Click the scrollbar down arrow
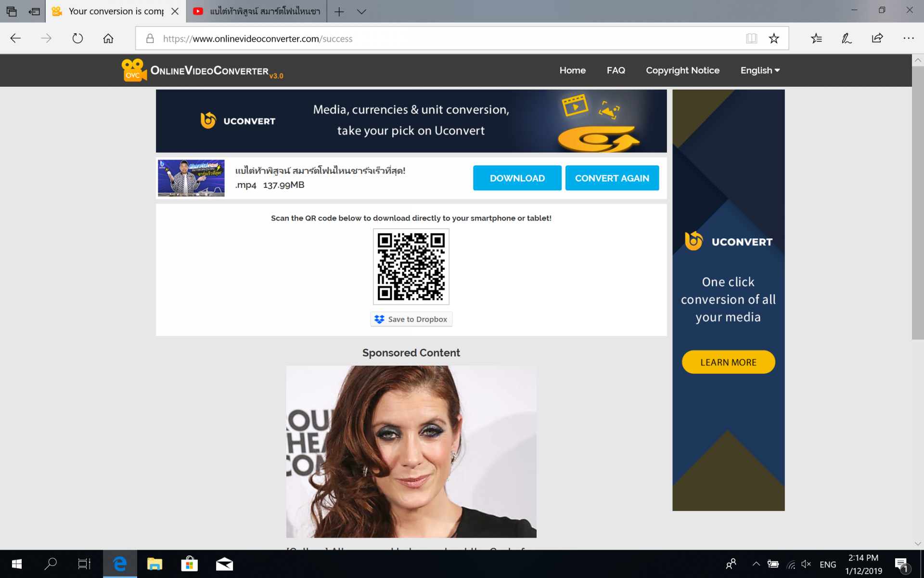 [x=918, y=543]
